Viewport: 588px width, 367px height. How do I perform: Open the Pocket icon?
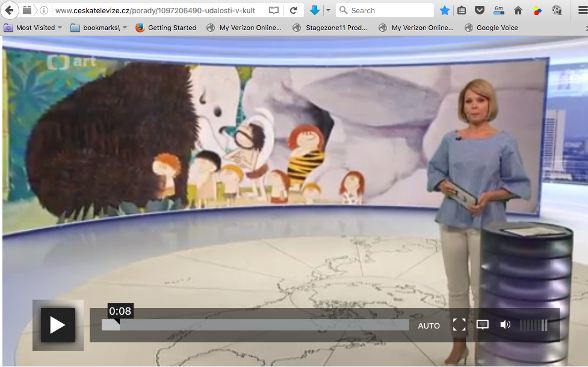click(480, 10)
